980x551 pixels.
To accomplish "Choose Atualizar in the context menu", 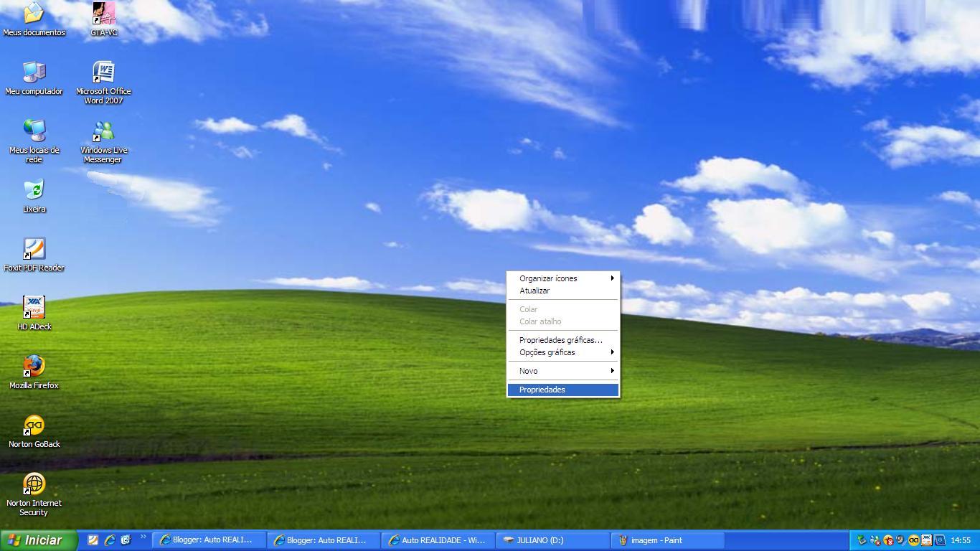I will 563,291.
